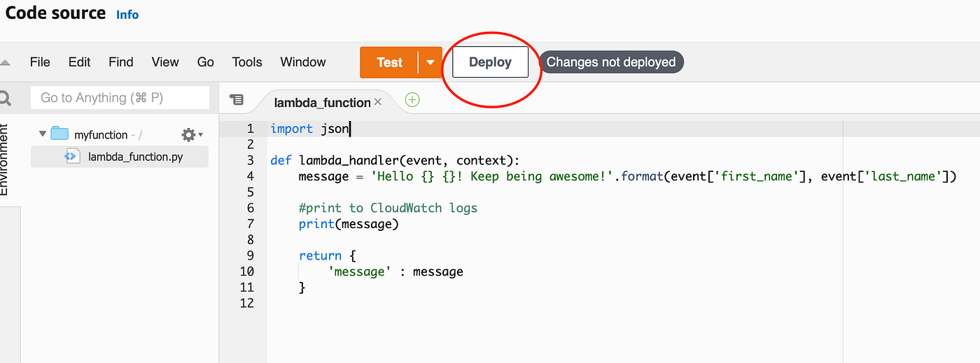Open the file tree gear settings menu
Screen dimensions: 980x363
click(x=191, y=135)
